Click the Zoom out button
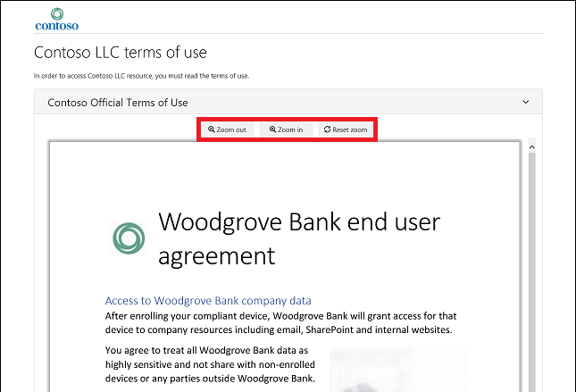 click(x=228, y=129)
